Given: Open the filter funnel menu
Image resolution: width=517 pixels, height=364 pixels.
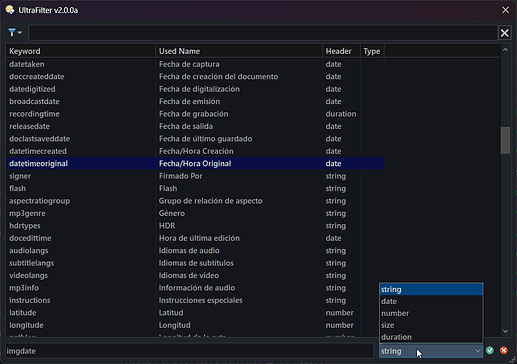Looking at the screenshot, I should [x=15, y=32].
